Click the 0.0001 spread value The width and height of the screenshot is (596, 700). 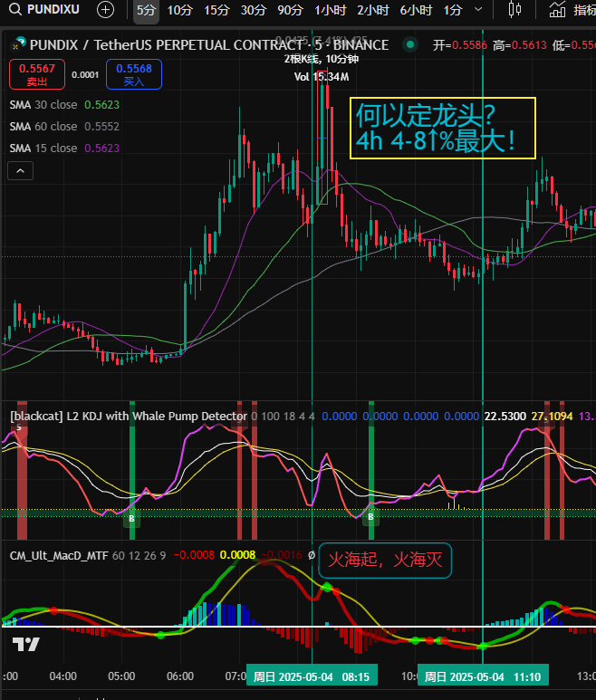(85, 74)
